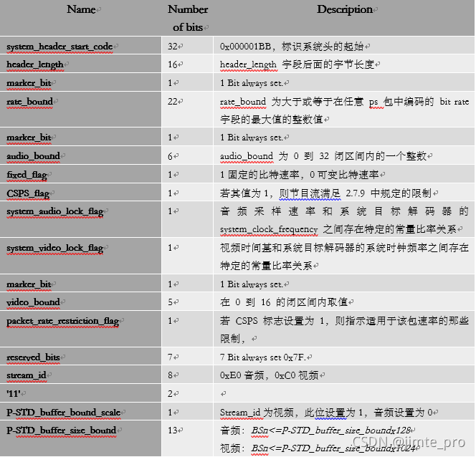Click the 5 bits value cell
The image size is (476, 457).
(x=187, y=302)
